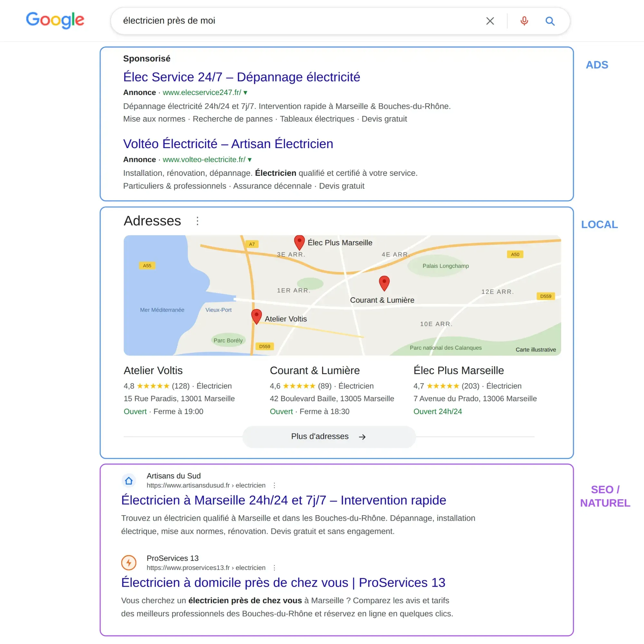
Task: Click Parc Borély on the map
Action: 228,341
